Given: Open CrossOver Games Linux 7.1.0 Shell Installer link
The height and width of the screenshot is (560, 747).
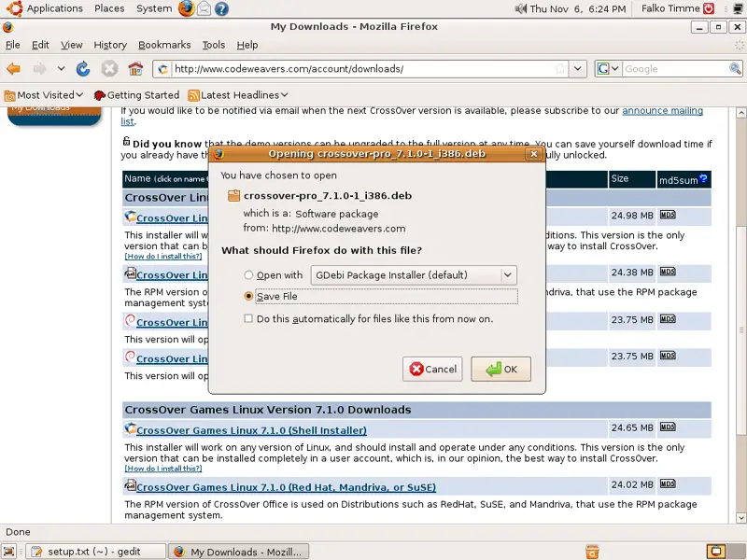Looking at the screenshot, I should pos(251,430).
